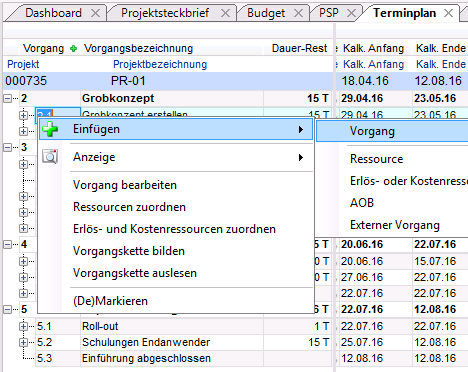Choose Vorgang bearbeiten from context menu
Viewport: 468px width, 372px height.
125,185
